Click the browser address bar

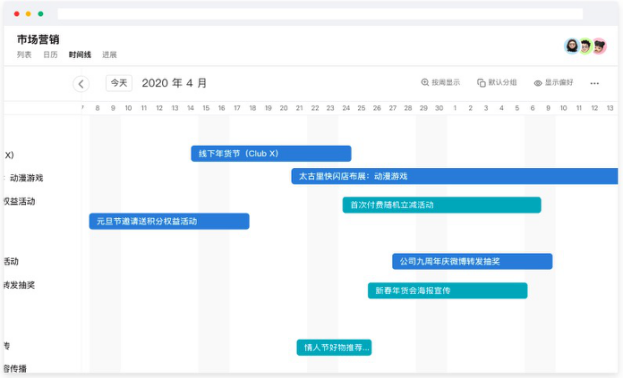pos(320,14)
